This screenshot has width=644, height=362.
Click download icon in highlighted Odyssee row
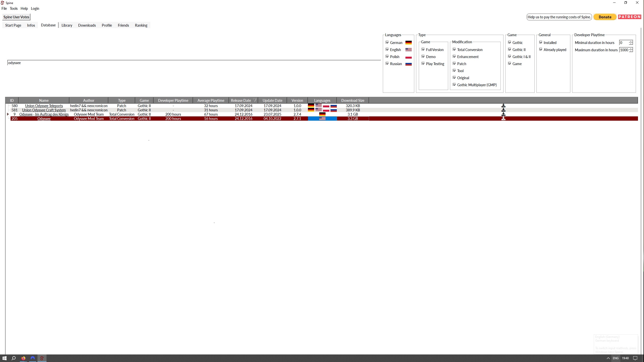pos(503,119)
